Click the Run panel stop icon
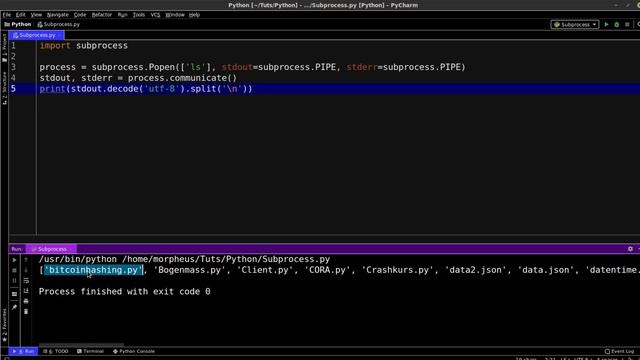640x360 pixels. click(14, 270)
